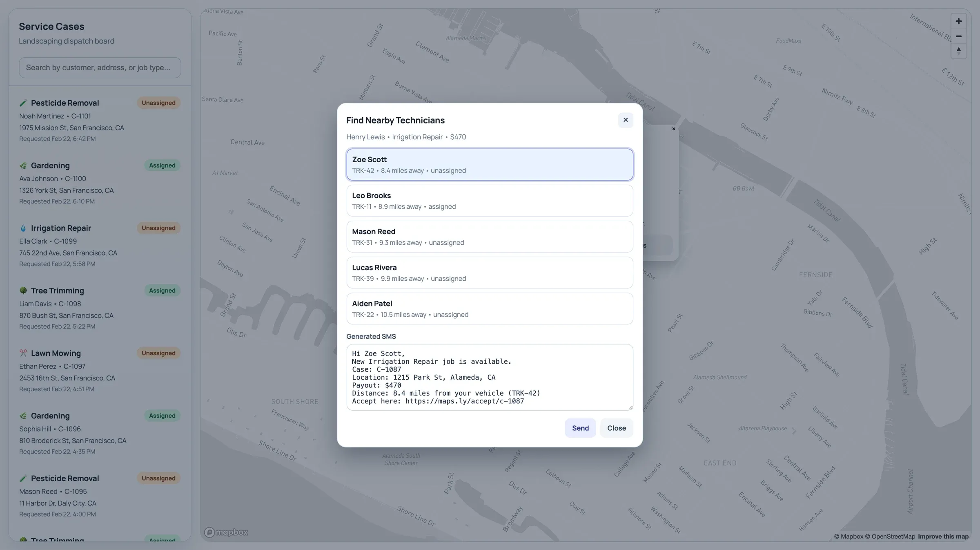Click Unassigned badge on case C-1101
This screenshot has width=980, height=550.
click(x=158, y=103)
